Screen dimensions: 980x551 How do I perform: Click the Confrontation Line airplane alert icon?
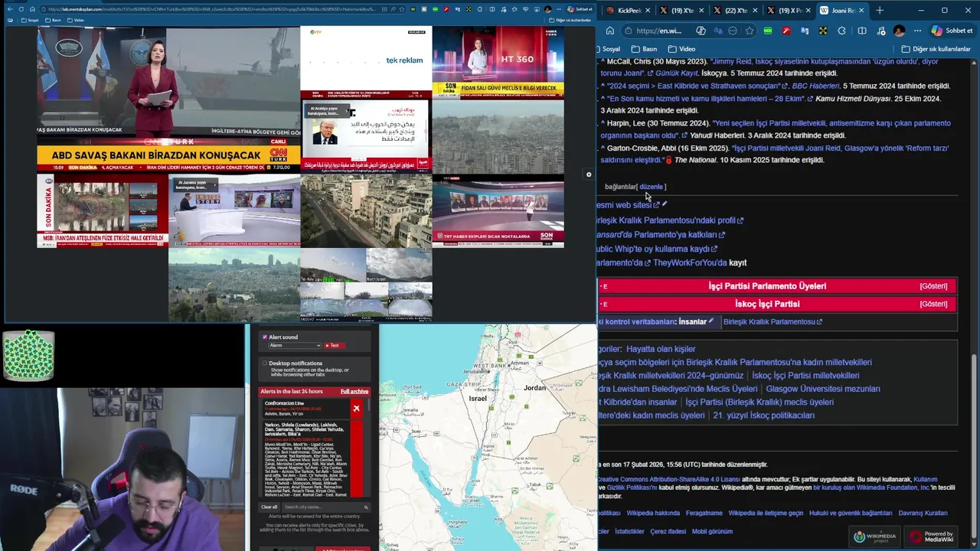pos(356,409)
